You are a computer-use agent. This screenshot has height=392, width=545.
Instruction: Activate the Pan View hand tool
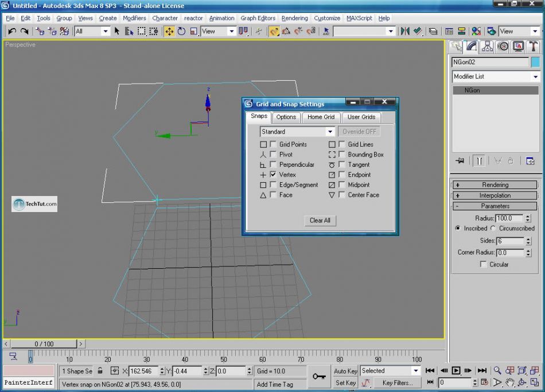[510, 382]
